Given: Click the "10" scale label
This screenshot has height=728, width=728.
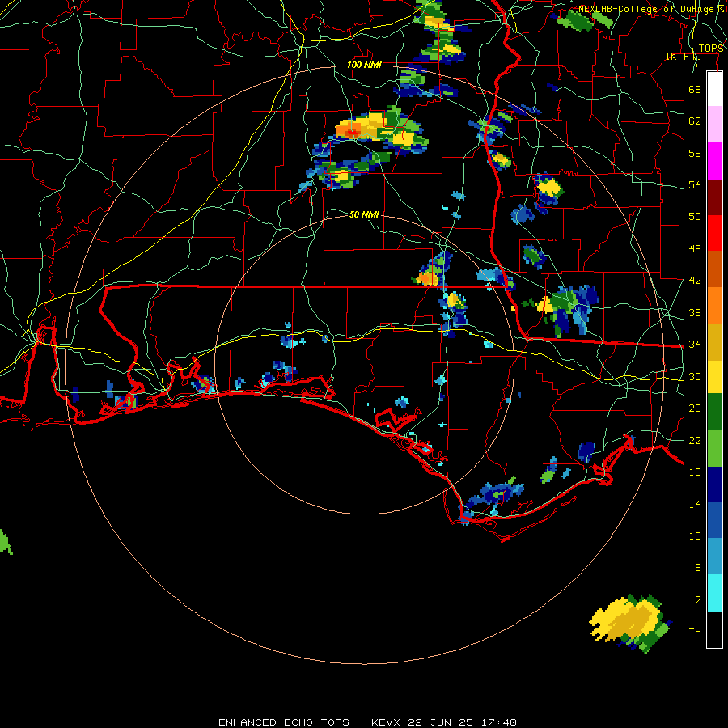Looking at the screenshot, I should [695, 535].
